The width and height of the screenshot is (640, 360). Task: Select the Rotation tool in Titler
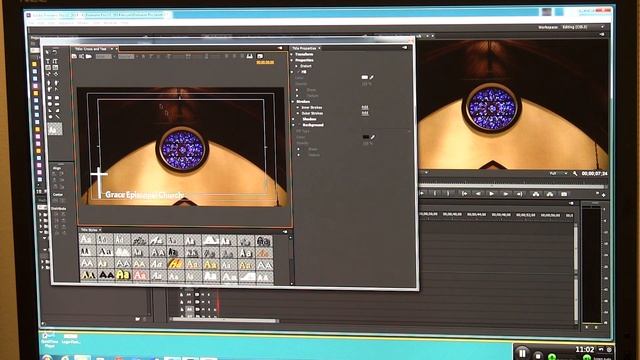[x=55, y=52]
